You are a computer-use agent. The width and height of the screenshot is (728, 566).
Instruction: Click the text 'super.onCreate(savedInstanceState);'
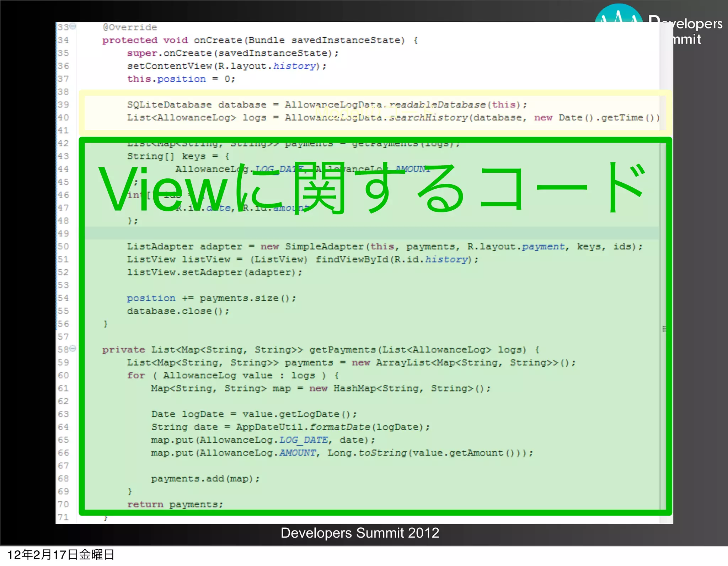click(x=233, y=53)
